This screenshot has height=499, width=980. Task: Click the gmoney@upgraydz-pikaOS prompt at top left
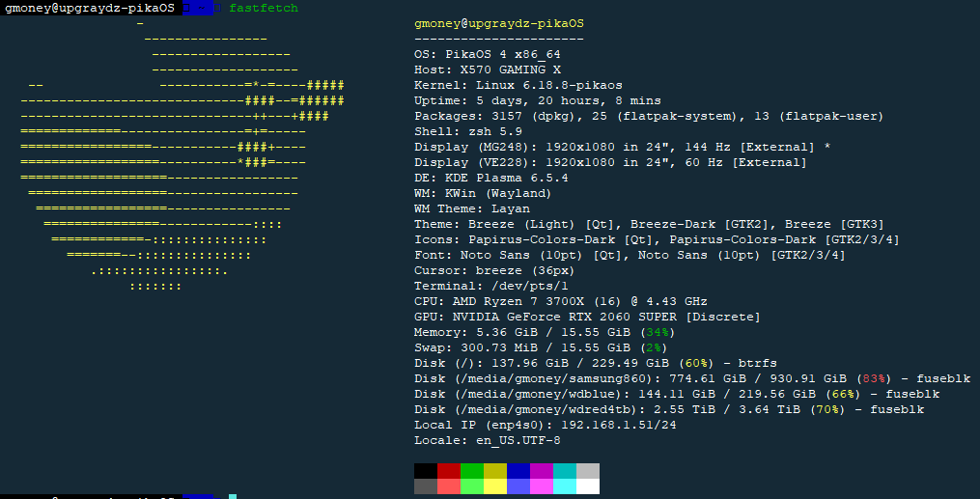coord(90,8)
